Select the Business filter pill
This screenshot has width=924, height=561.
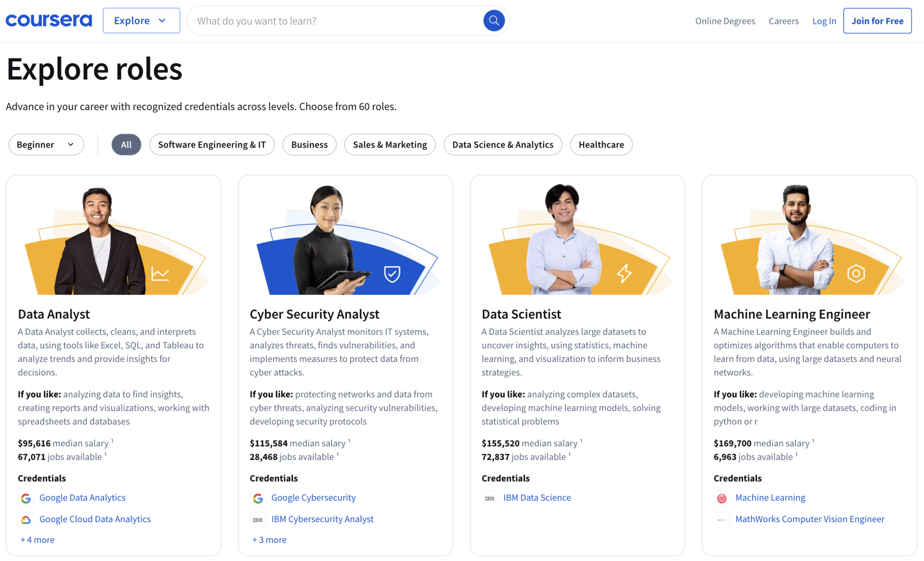(x=309, y=144)
